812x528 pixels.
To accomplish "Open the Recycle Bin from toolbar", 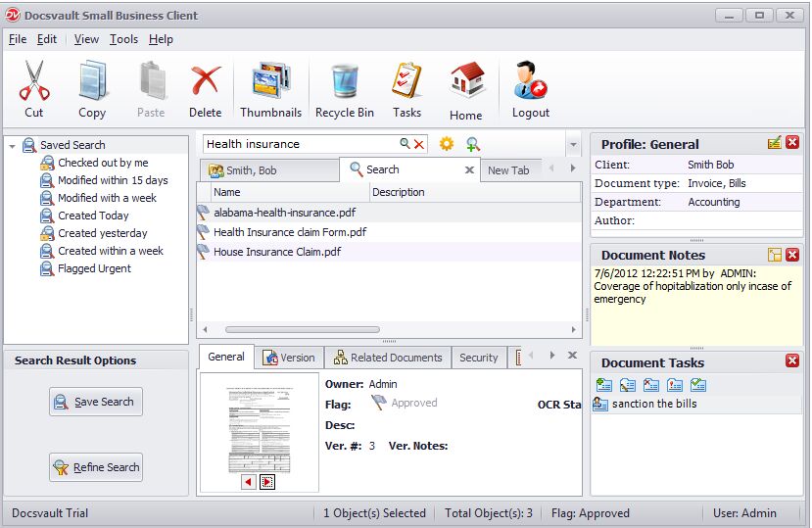I will point(344,82).
